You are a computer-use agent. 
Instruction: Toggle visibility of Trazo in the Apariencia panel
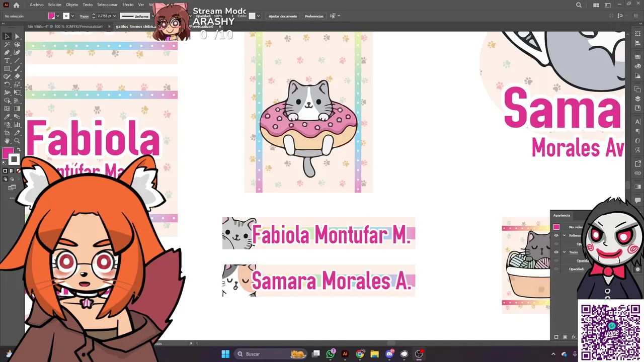tap(556, 252)
